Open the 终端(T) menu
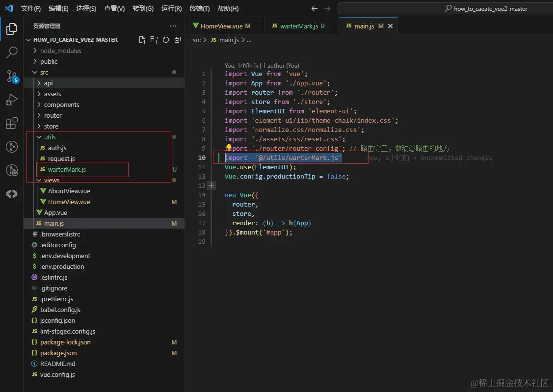Viewport: 553px width, 392px height. (200, 8)
